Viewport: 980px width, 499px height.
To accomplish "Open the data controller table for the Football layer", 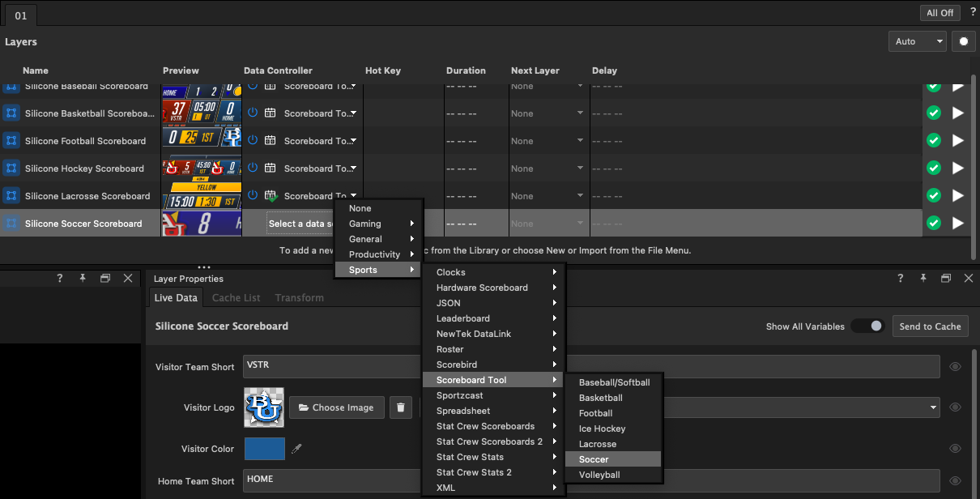I will click(x=271, y=141).
